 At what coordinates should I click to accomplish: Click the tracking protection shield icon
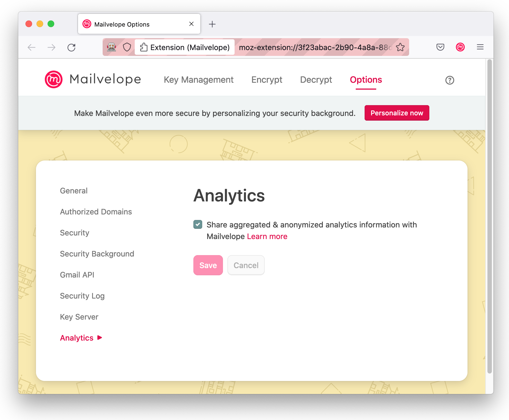127,47
